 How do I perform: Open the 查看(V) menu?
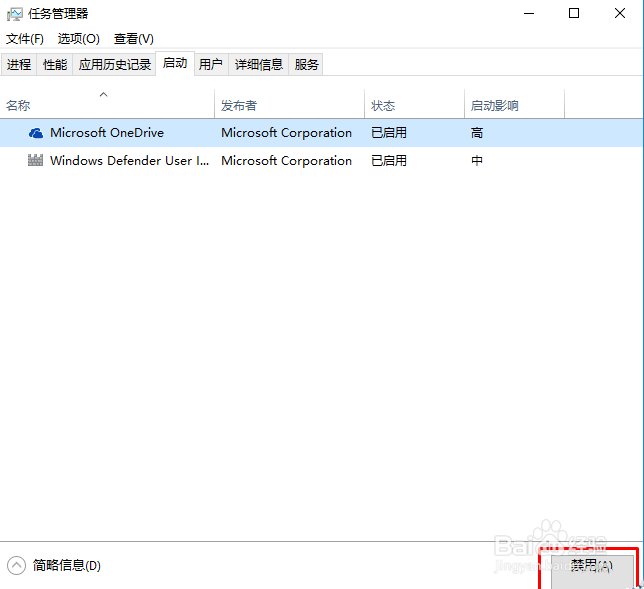(x=133, y=39)
